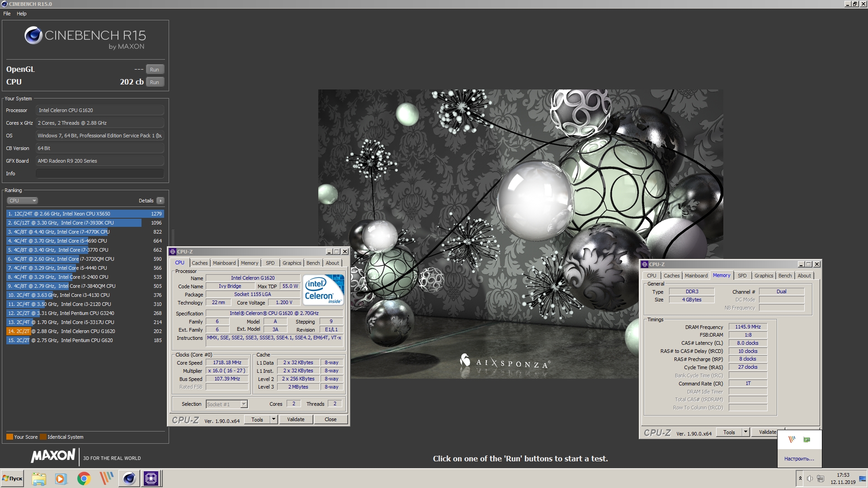
Task: Switch to Caches tab in CPU-Z Memory window
Action: 671,276
